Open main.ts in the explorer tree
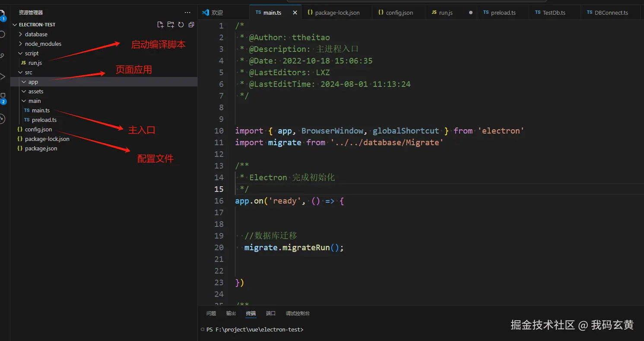 [104, 110]
